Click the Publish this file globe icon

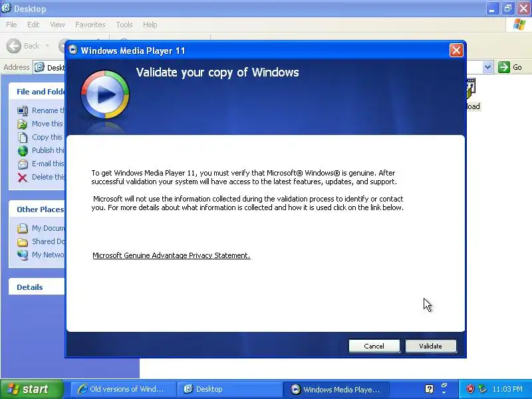point(23,151)
